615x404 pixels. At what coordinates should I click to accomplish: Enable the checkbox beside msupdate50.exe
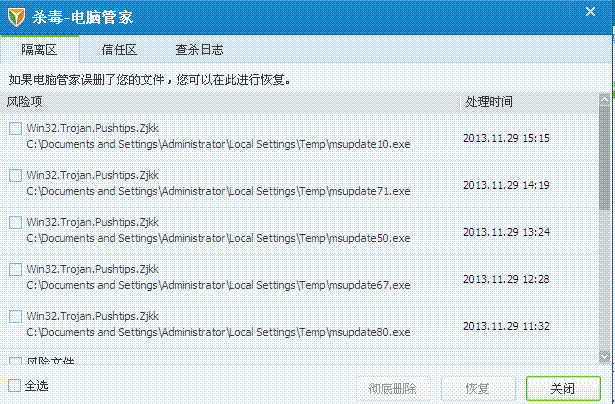pyautogui.click(x=15, y=222)
